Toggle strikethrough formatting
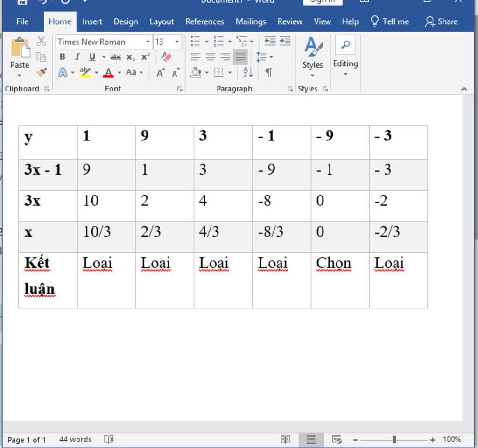Screen dimensions: 478x448 click(x=116, y=56)
